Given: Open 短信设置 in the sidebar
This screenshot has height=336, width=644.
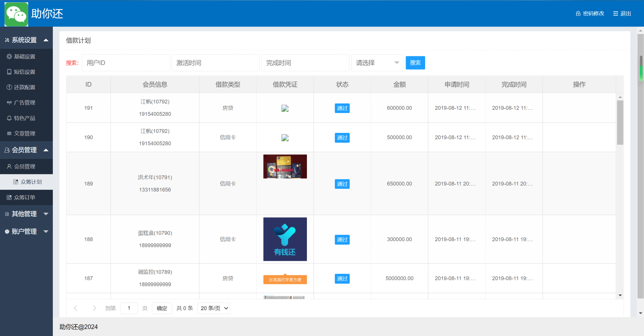Looking at the screenshot, I should point(25,72).
